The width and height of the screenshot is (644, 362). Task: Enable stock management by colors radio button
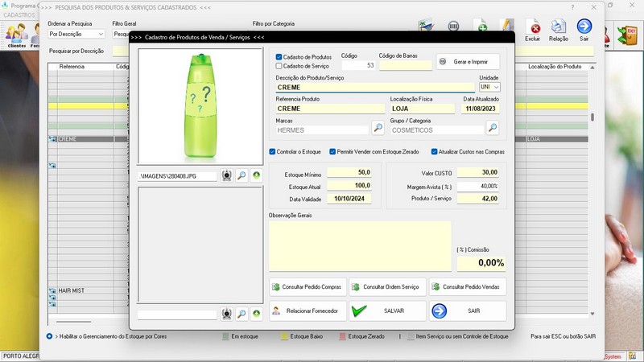49,336
